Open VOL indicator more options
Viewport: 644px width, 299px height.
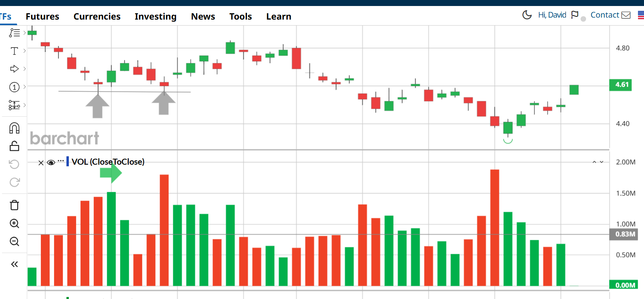61,161
